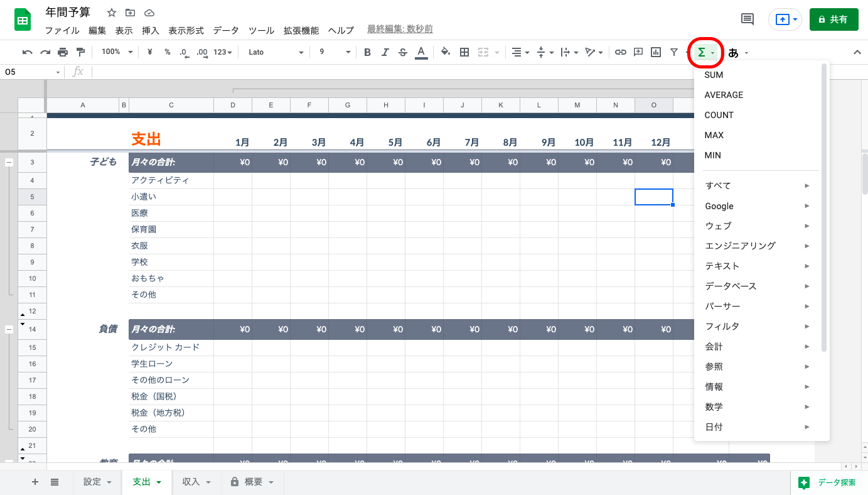The height and width of the screenshot is (495, 868).
Task: Open the 編集 menu
Action: tap(97, 30)
